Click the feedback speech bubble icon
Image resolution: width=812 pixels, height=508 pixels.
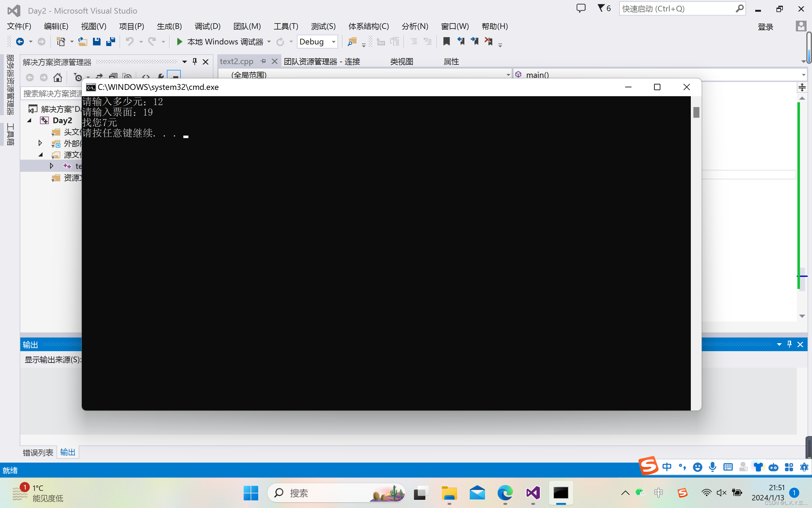click(x=581, y=8)
